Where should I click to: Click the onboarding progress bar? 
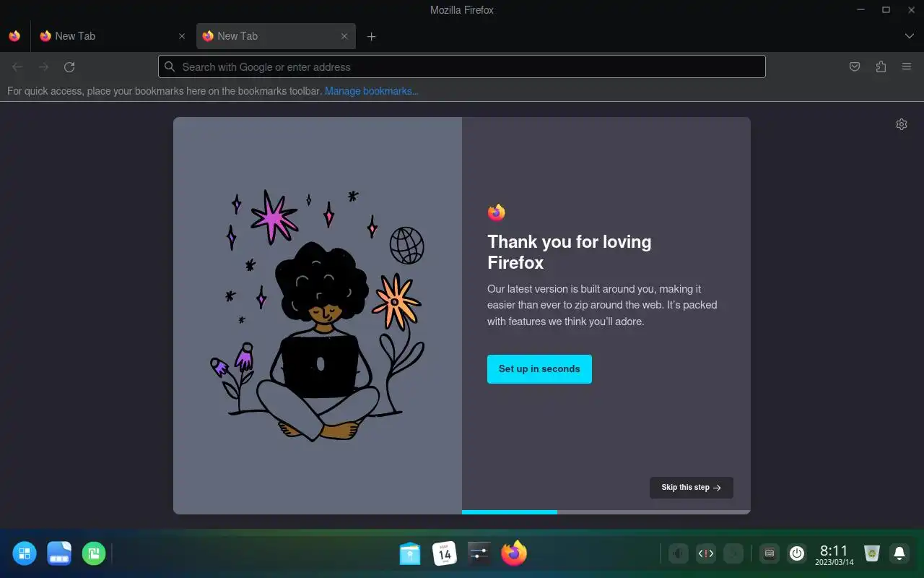pyautogui.click(x=606, y=512)
